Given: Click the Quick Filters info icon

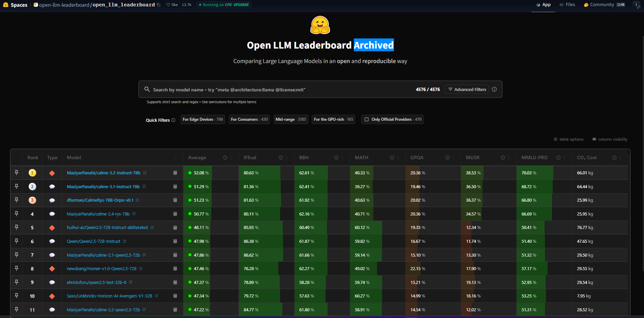Looking at the screenshot, I should pos(173,120).
